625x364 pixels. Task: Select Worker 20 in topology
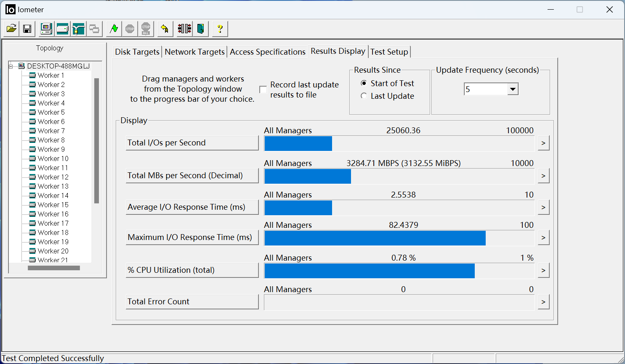[x=53, y=251]
